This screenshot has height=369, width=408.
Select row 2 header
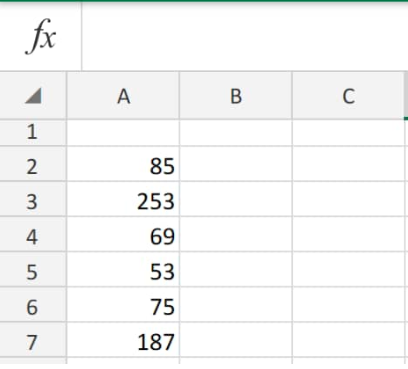(33, 164)
